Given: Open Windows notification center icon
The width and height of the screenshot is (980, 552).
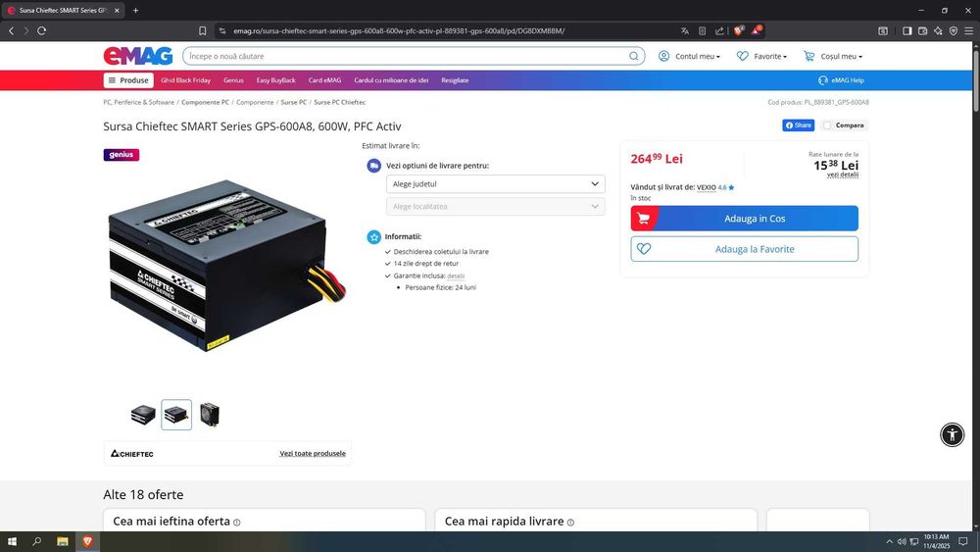Looking at the screenshot, I should coord(963,541).
